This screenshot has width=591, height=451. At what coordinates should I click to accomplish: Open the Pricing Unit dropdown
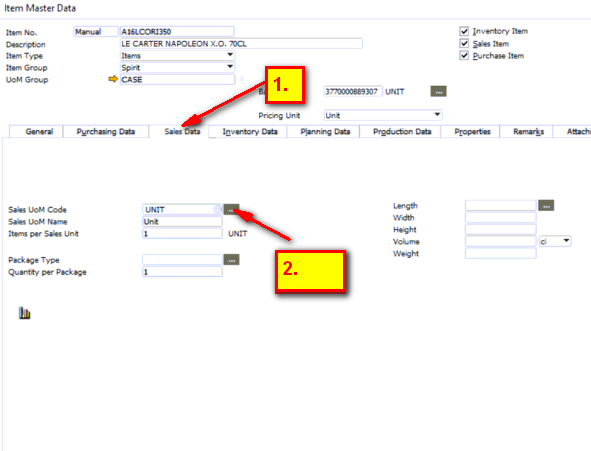click(437, 115)
